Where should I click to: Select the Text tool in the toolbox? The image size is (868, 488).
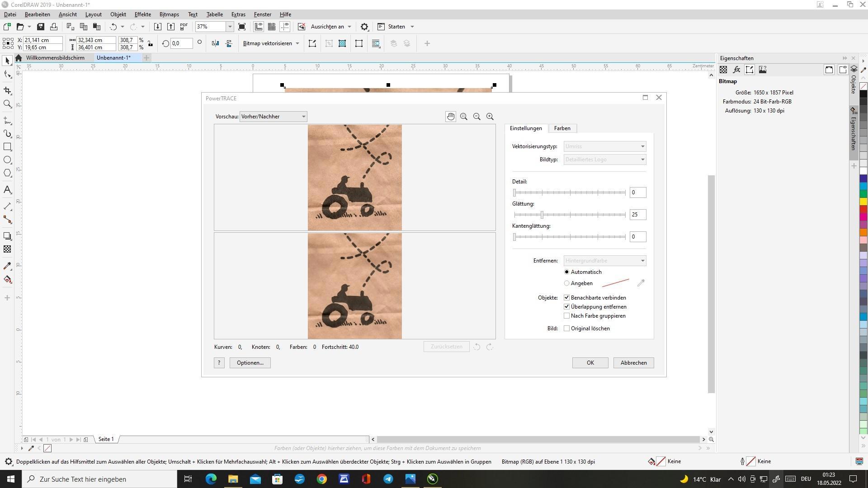tap(7, 190)
